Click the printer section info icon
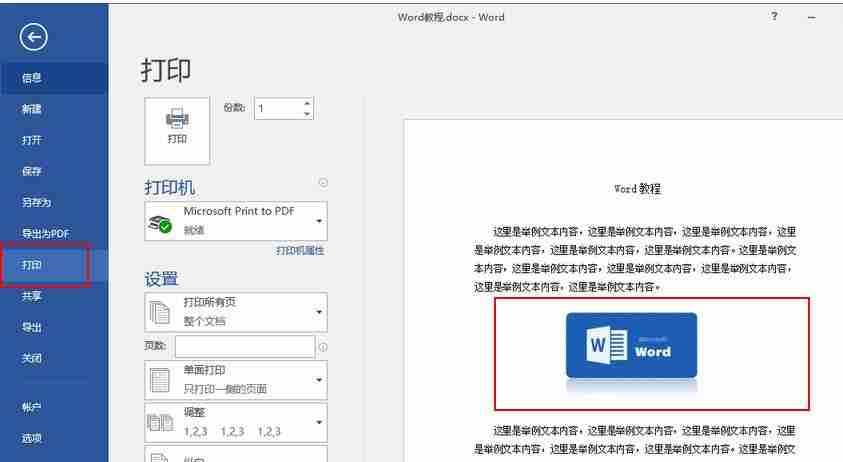This screenshot has width=843, height=462. pos(323,183)
